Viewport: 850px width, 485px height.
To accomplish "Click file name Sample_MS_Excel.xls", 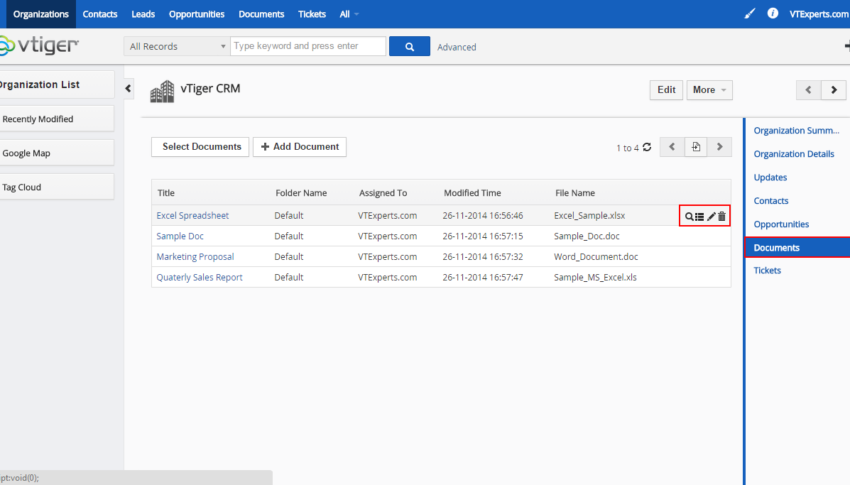I will pyautogui.click(x=595, y=277).
